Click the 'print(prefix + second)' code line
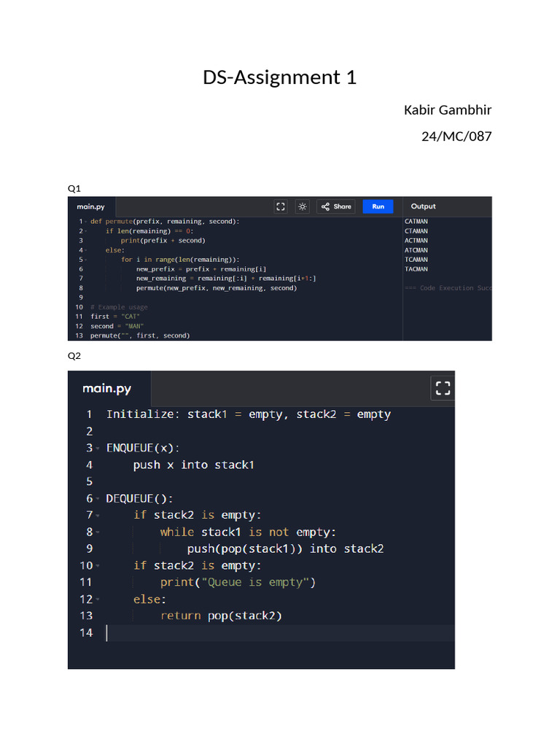 tap(163, 241)
